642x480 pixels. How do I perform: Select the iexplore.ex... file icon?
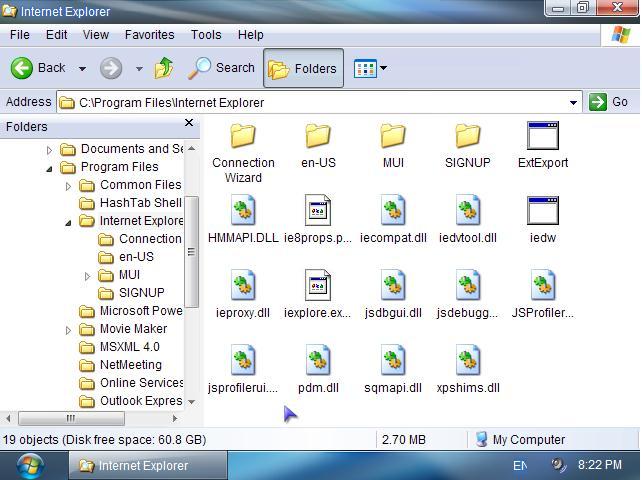click(318, 285)
